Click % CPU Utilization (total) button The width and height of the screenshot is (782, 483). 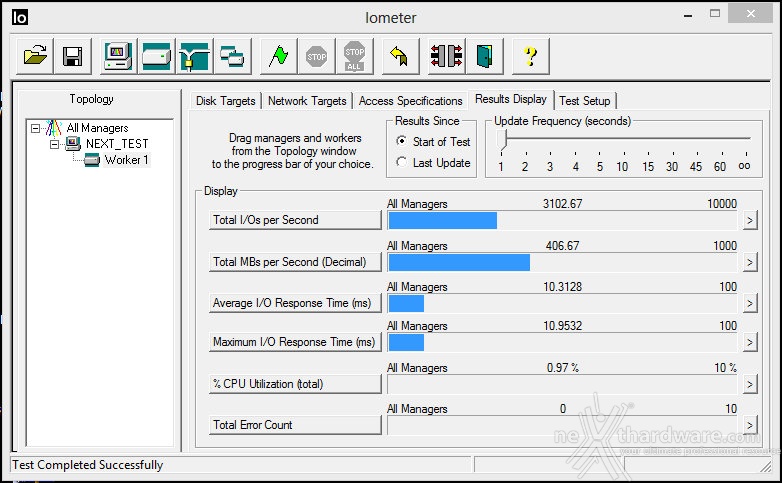tap(295, 384)
